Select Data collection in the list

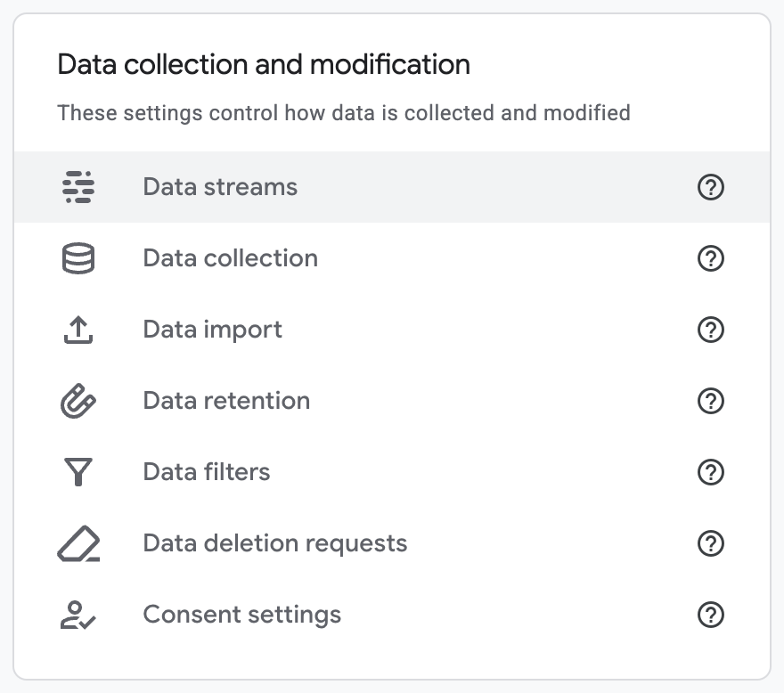[x=392, y=258]
